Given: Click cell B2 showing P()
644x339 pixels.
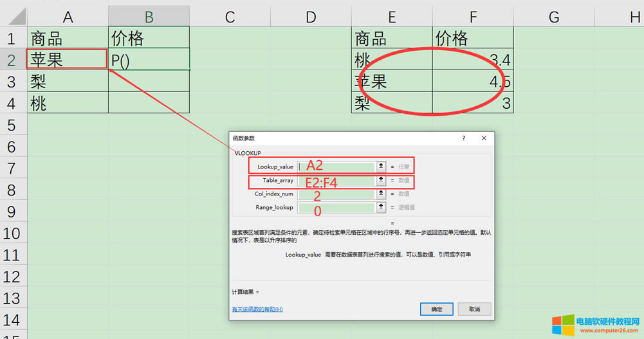Looking at the screenshot, I should (x=149, y=60).
